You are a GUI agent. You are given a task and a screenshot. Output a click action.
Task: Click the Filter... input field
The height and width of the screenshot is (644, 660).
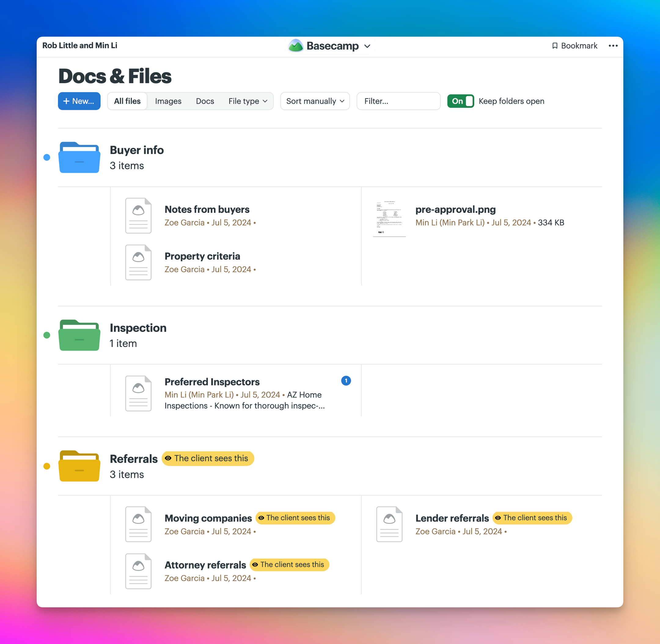[398, 101]
